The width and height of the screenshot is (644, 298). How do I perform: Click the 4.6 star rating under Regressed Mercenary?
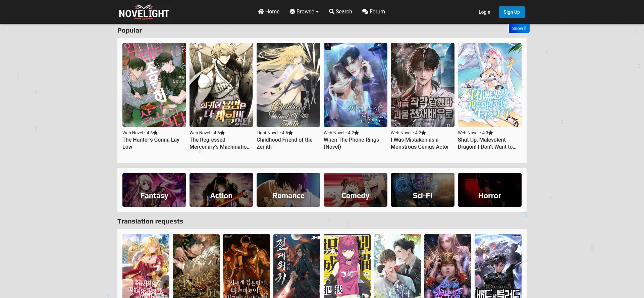219,133
